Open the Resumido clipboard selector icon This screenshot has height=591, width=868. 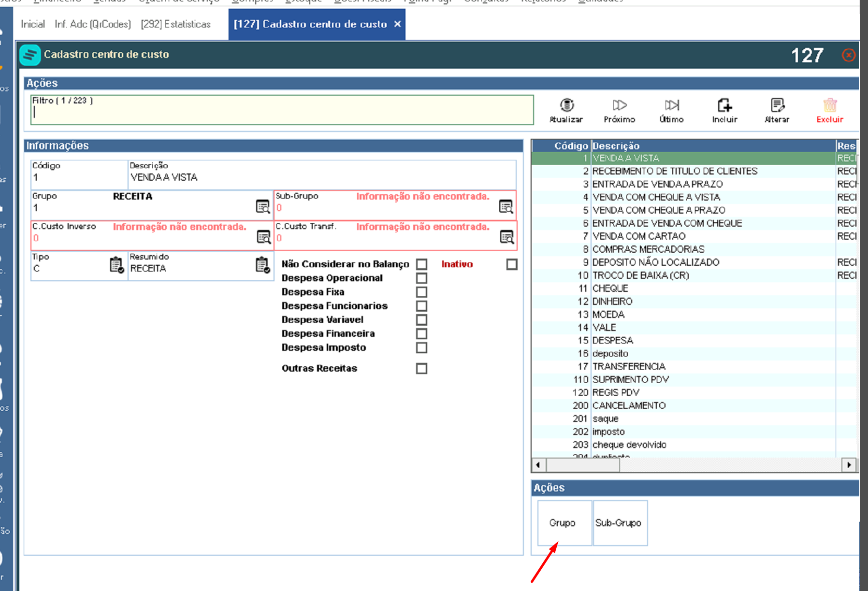262,265
